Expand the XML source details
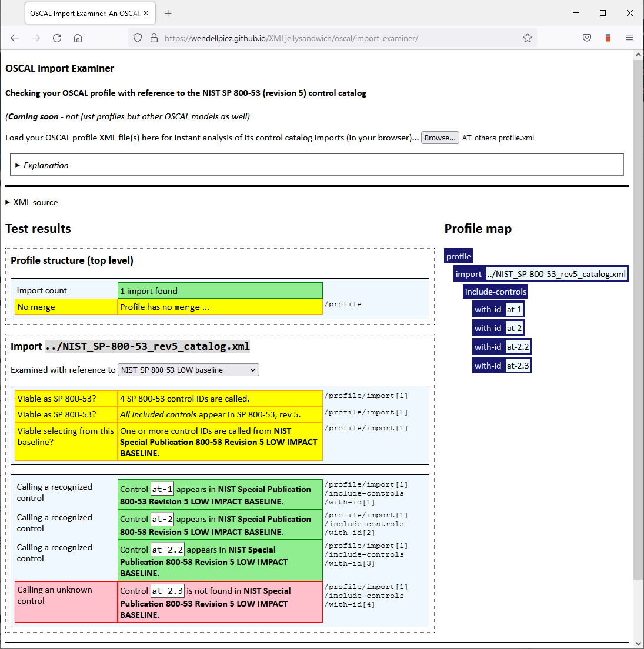 [32, 202]
